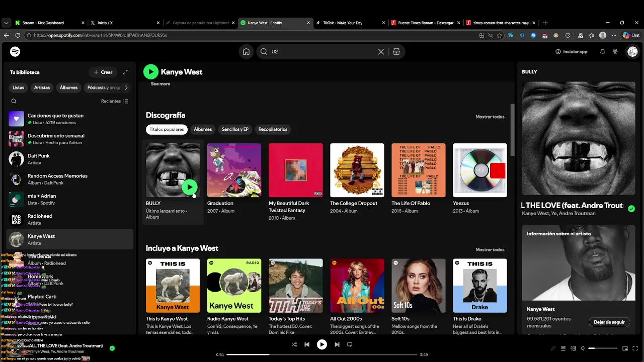644x362 pixels.
Task: Click the song progress bar
Action: click(322, 354)
